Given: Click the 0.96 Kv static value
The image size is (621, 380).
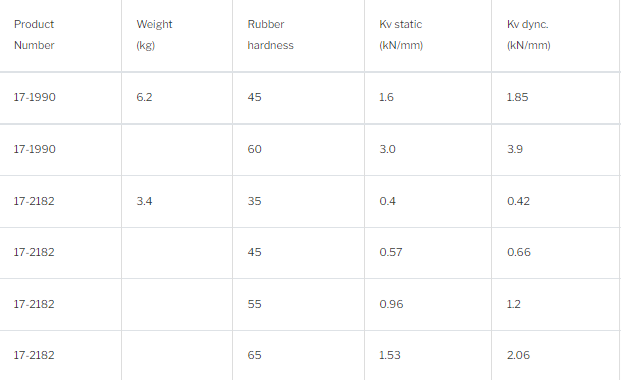Looking at the screenshot, I should 391,304.
